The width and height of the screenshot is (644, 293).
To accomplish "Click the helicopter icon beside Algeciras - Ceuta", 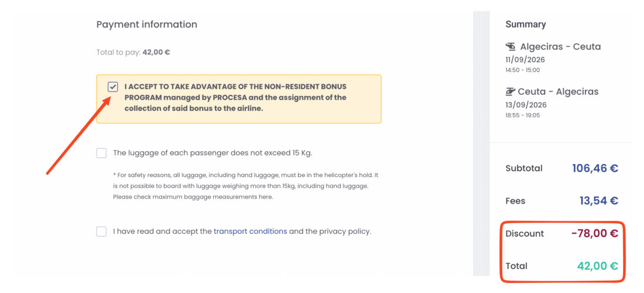I will pyautogui.click(x=511, y=46).
